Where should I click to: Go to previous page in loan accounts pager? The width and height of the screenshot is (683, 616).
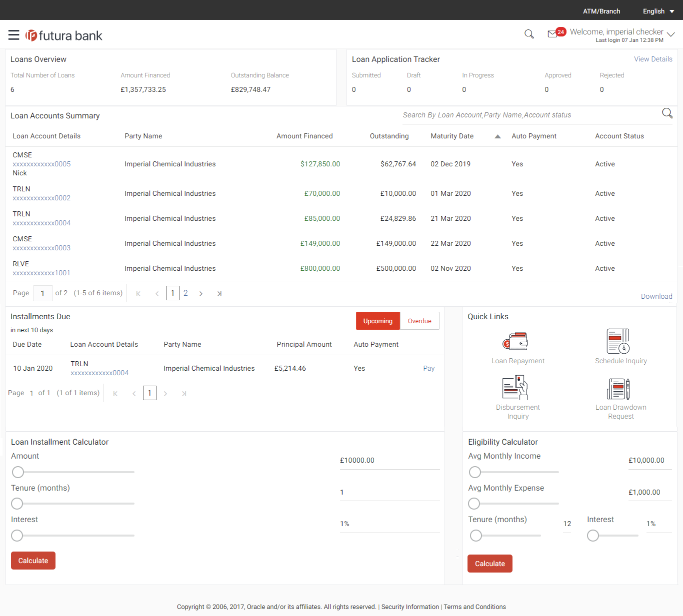pos(157,294)
